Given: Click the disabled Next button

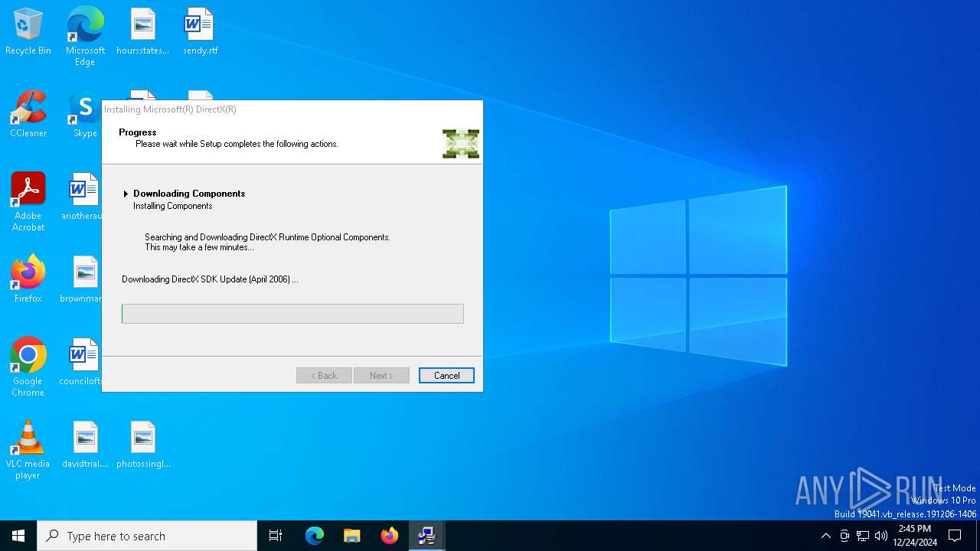Looking at the screenshot, I should tap(381, 376).
